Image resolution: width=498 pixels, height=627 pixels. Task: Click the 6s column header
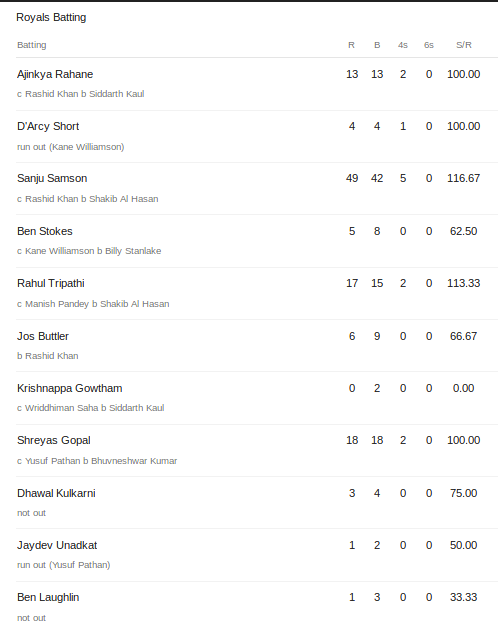coord(429,45)
